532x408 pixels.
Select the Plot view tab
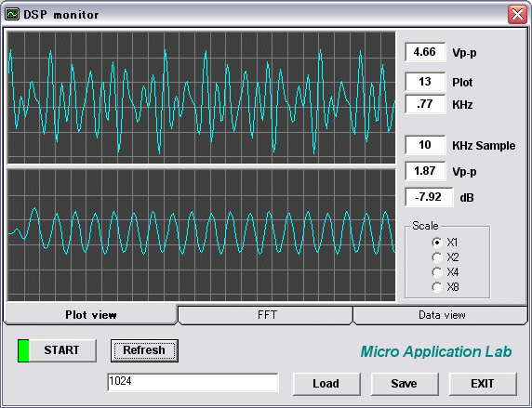(90, 314)
